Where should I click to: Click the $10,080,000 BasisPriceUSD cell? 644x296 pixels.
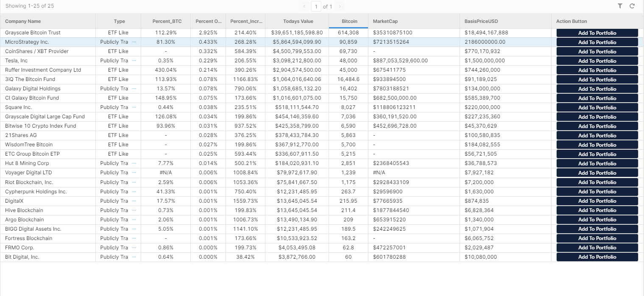tap(505, 257)
